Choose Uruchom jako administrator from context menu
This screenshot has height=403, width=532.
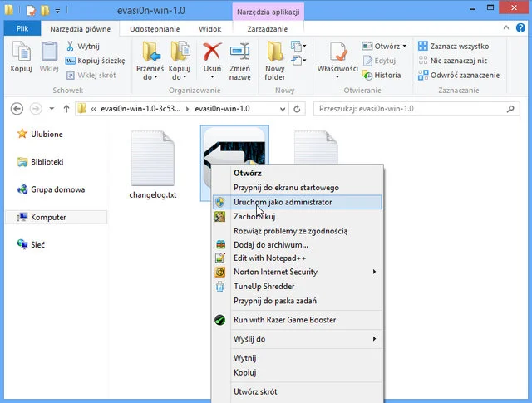pos(283,202)
